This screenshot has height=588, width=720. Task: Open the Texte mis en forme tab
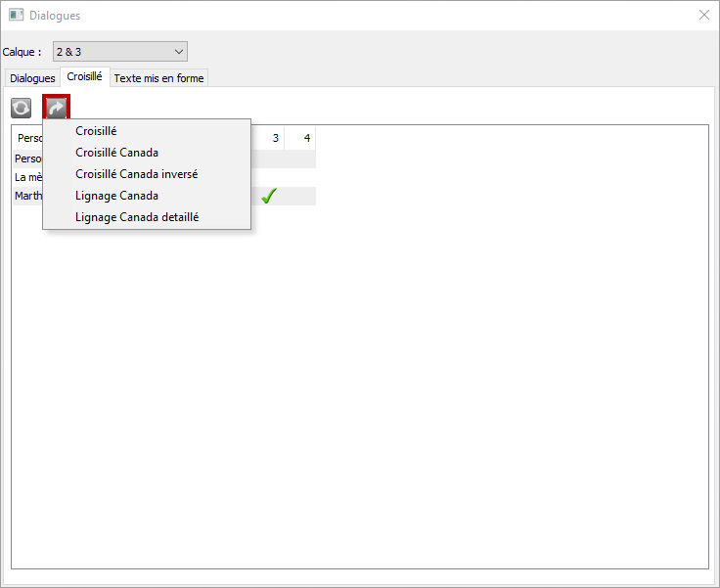pyautogui.click(x=158, y=78)
